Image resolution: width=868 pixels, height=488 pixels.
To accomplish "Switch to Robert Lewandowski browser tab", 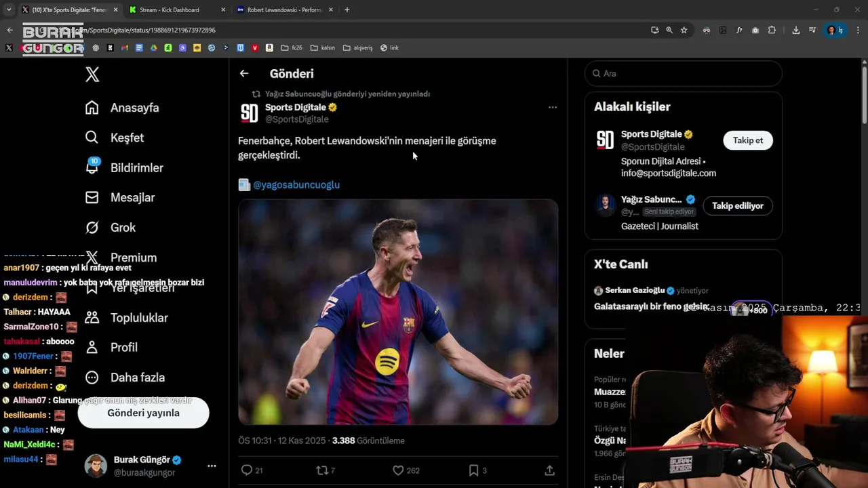I will coord(285,10).
